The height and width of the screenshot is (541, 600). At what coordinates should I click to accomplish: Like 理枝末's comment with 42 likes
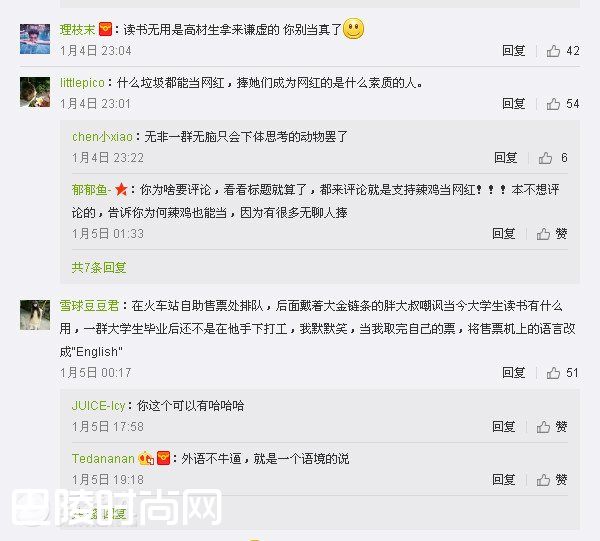coord(553,51)
